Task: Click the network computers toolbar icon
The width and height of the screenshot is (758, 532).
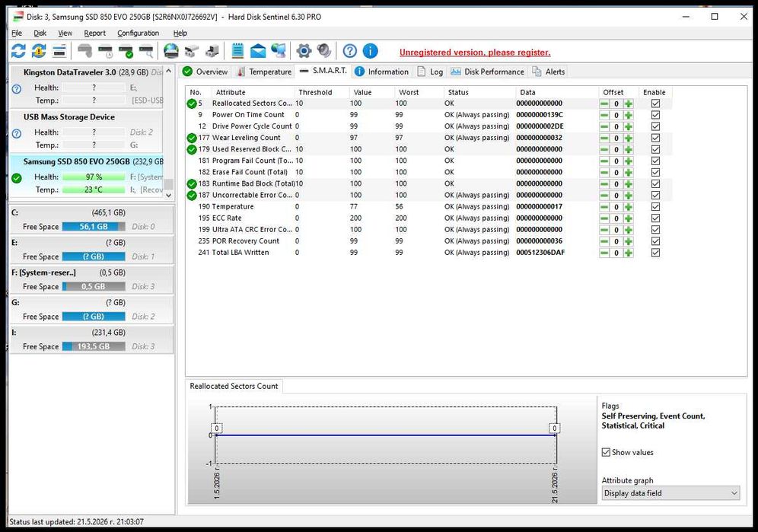Action: tap(278, 51)
